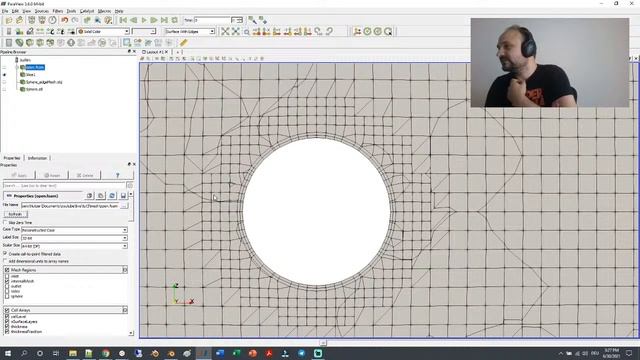This screenshot has height=360, width=640.
Task: Click the rotate camera clockwise icon
Action: pos(318,31)
